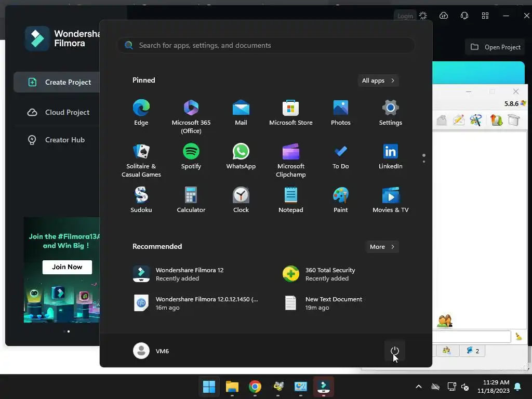Open the Calculator app
Screen dimensions: 532x399
(191, 200)
